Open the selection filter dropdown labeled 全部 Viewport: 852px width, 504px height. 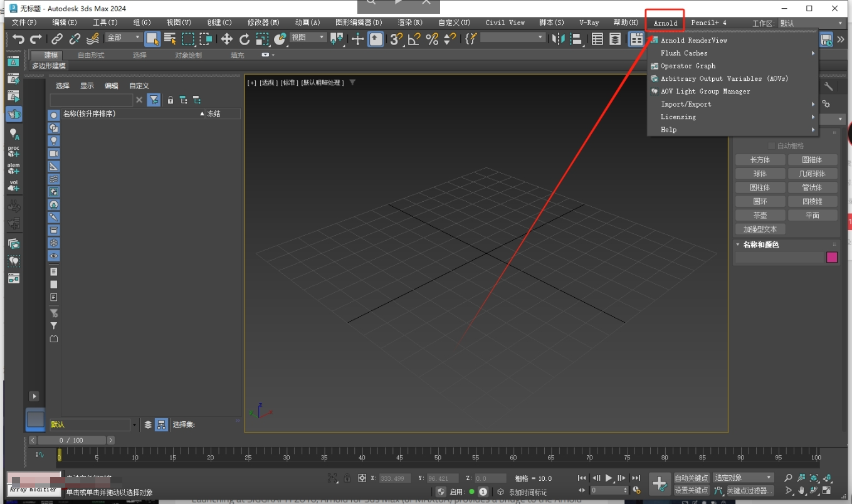click(124, 38)
